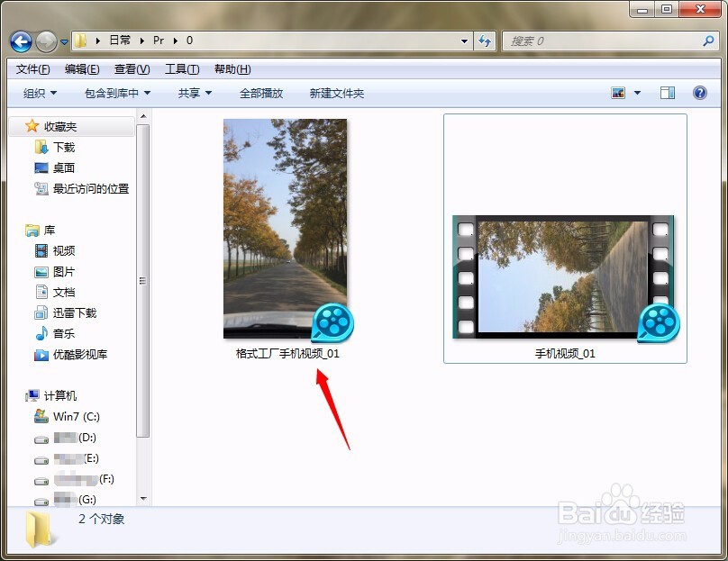728x561 pixels.
Task: Open the (G:) drive
Action: pos(75,500)
